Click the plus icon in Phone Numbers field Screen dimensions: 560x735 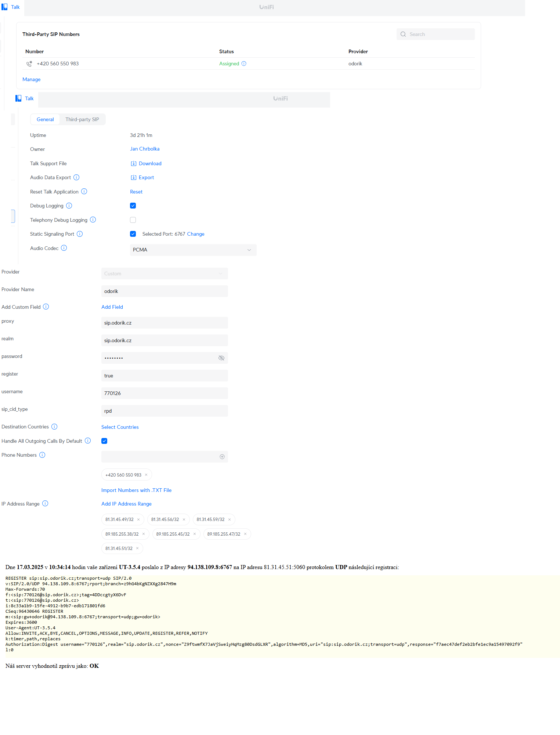222,457
